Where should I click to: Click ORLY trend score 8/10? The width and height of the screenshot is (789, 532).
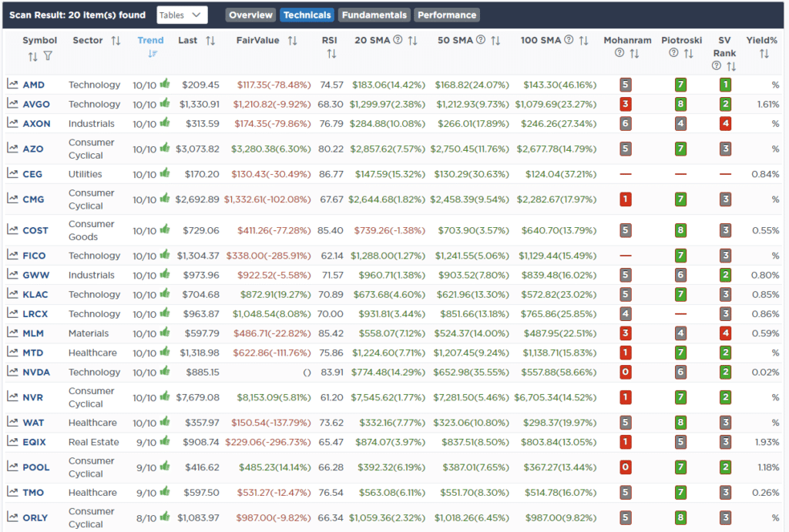(146, 518)
